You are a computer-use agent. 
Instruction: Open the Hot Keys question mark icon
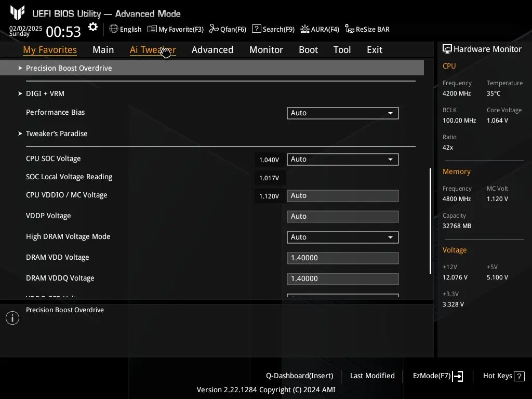coord(519,376)
